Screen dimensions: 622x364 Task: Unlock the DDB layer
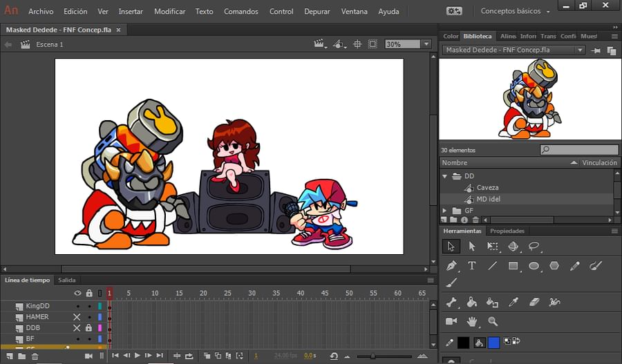[89, 328]
